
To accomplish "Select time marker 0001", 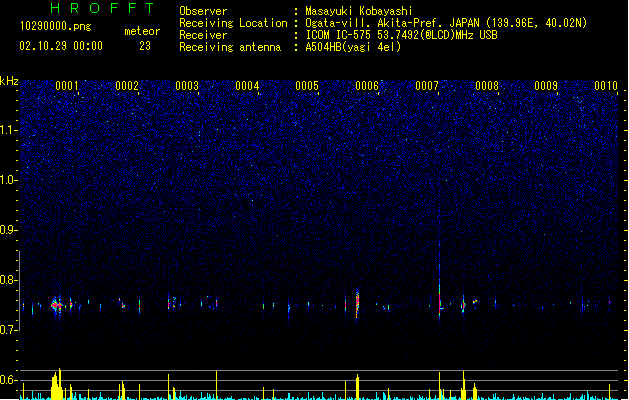I will pyautogui.click(x=67, y=86).
